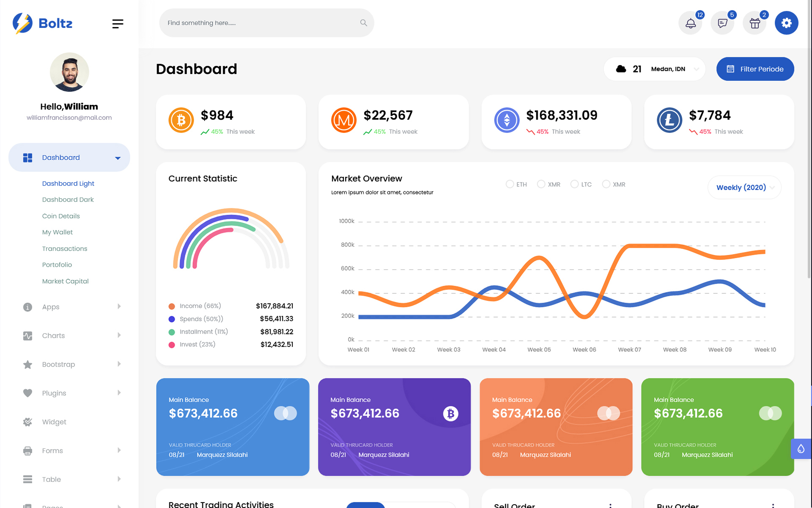
Task: Click the Bitcoin icon on purple card
Action: [450, 414]
